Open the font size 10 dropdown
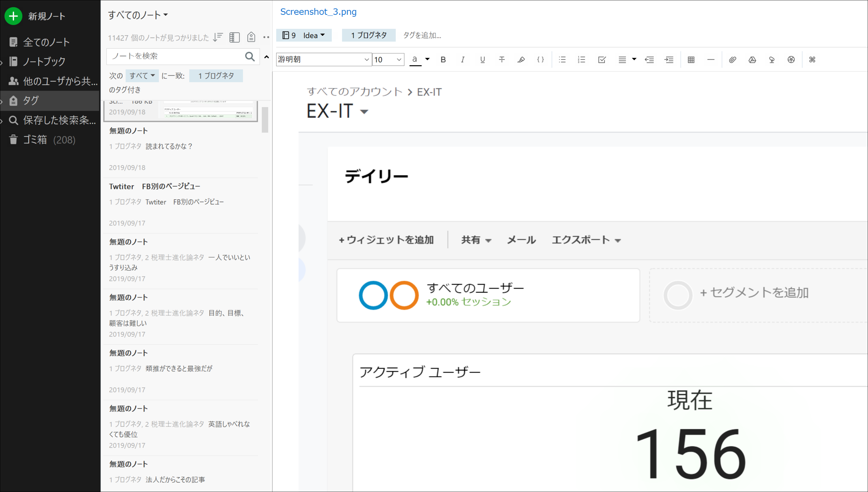The image size is (868, 492). pos(388,59)
